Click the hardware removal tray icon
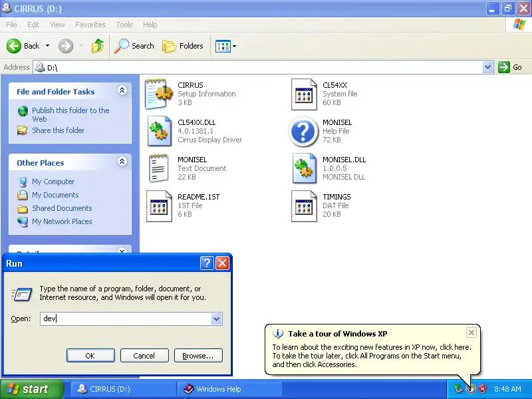Screen dimensions: 532x399 458,389
